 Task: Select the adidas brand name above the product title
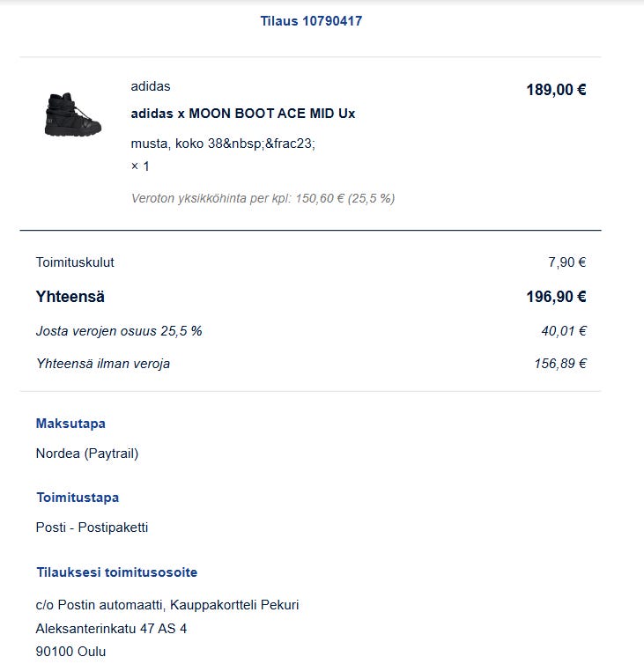[x=151, y=86]
